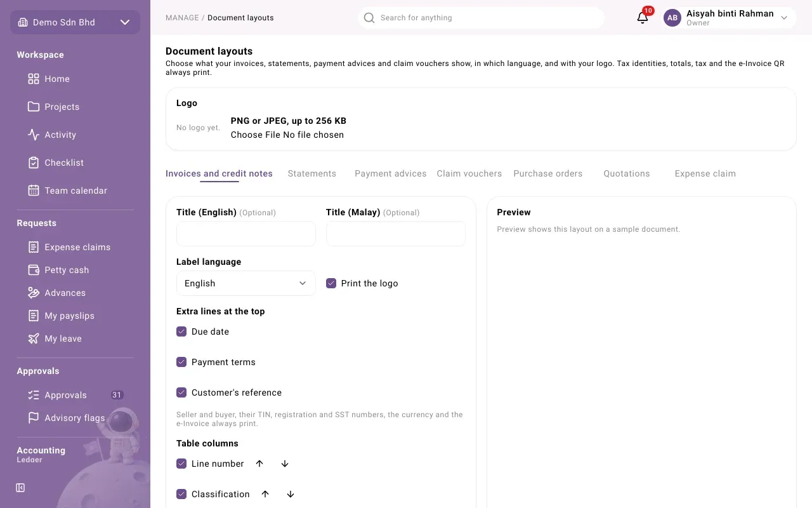This screenshot has height=508, width=812.
Task: Open the Checklist clipboard icon
Action: (34, 163)
